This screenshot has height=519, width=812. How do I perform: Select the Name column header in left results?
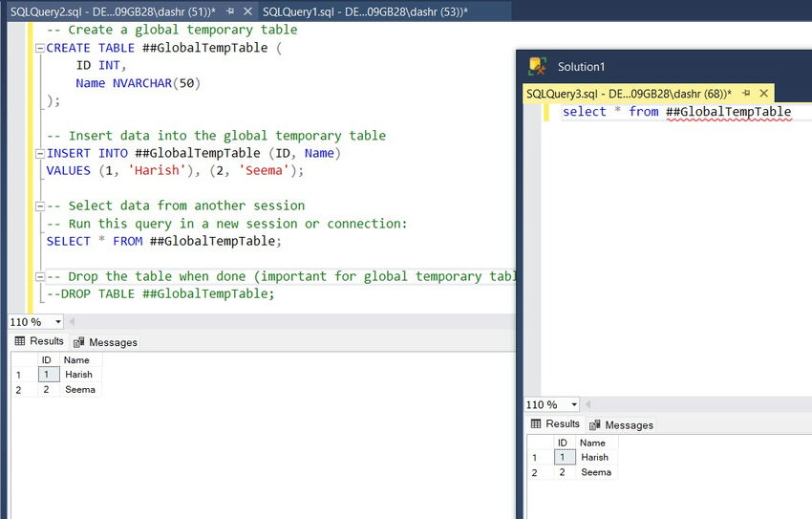[81, 359]
